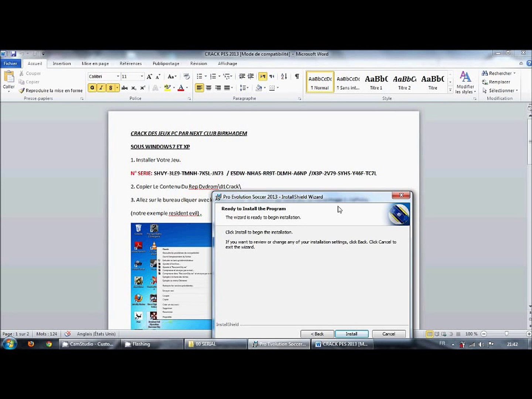Click the Anglais (États Unis) language indicator
Image resolution: width=532 pixels, height=399 pixels.
[96, 334]
